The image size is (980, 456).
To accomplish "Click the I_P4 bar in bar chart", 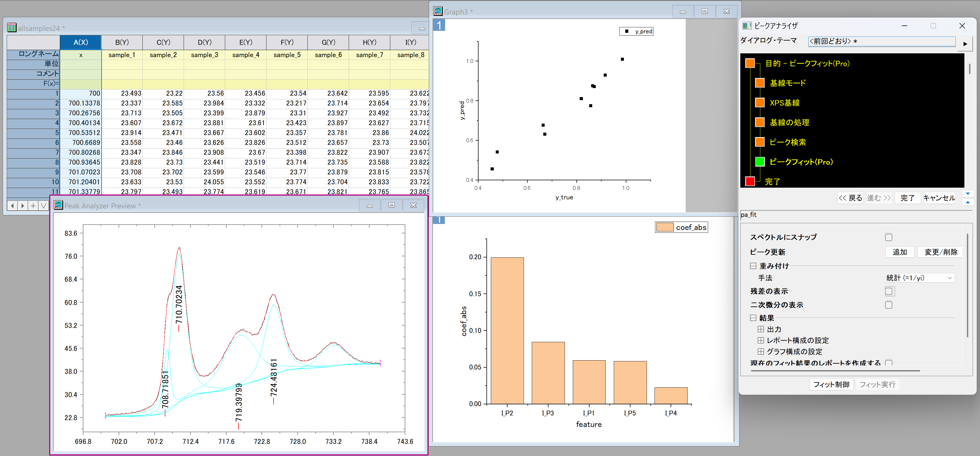I will click(671, 396).
